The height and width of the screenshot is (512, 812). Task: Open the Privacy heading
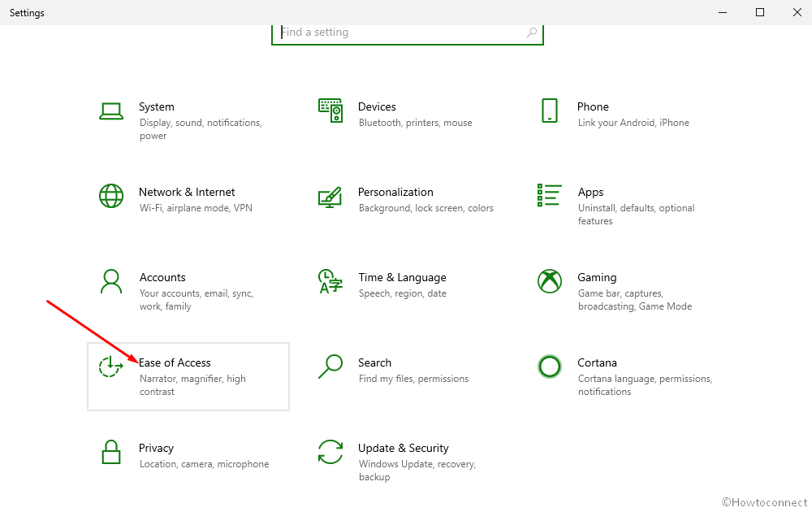click(157, 449)
